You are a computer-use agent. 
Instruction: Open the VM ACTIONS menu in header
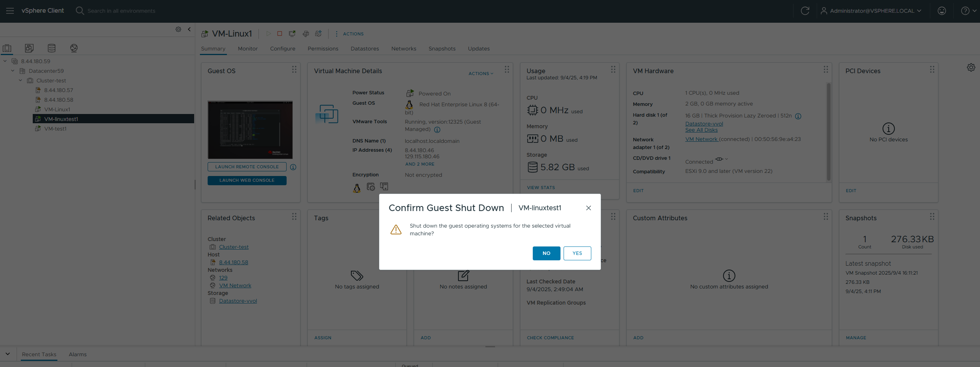coord(349,34)
